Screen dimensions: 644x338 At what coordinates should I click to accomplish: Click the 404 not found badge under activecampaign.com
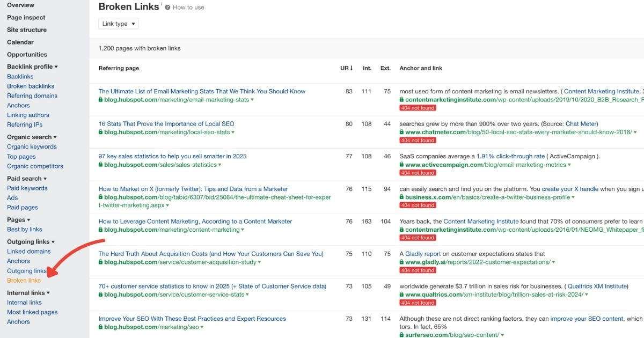pos(417,172)
